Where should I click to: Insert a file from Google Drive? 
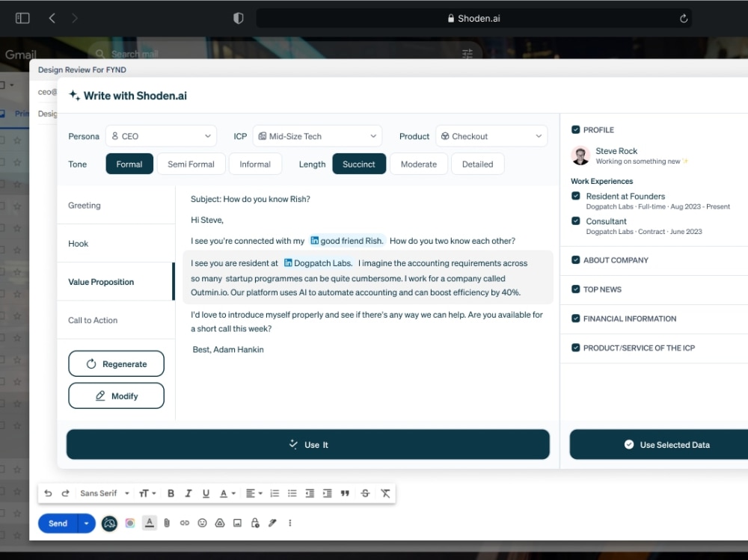[219, 523]
